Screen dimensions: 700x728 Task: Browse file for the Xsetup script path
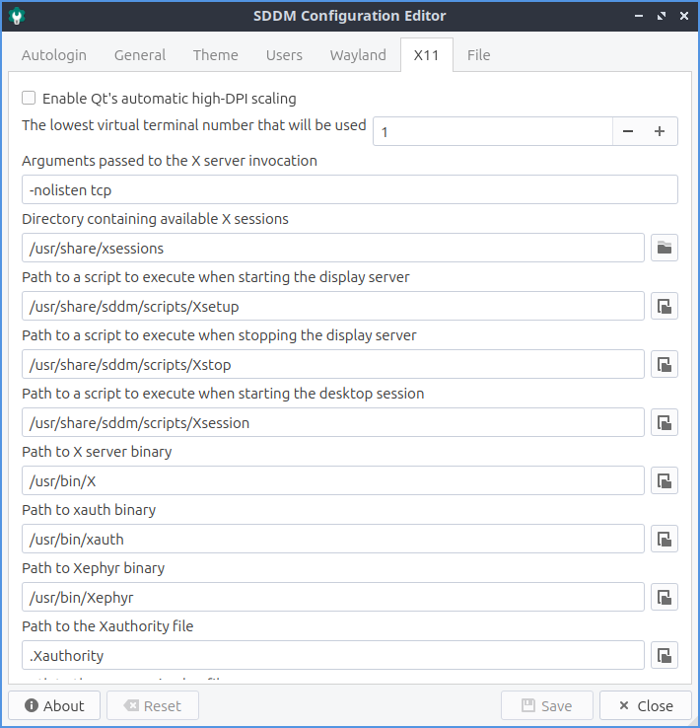tap(665, 307)
